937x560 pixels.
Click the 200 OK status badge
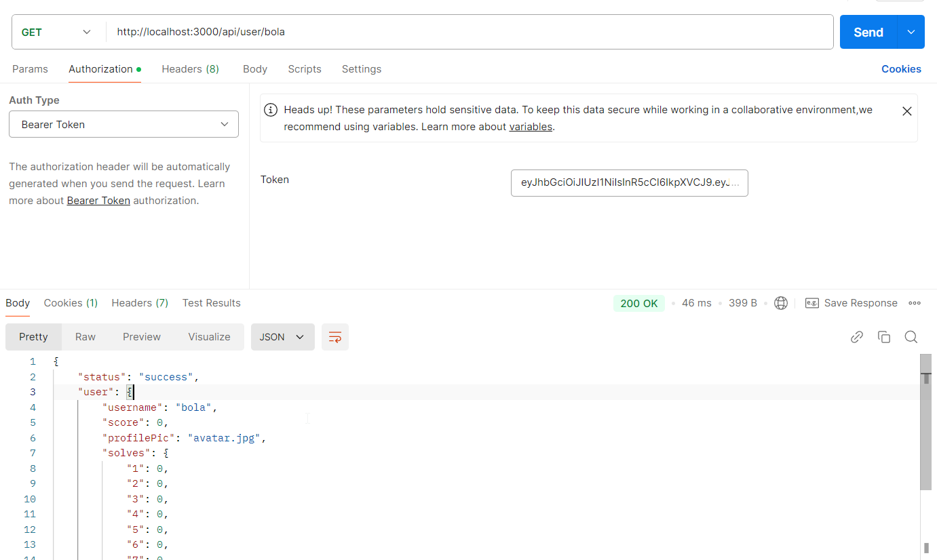(x=639, y=303)
